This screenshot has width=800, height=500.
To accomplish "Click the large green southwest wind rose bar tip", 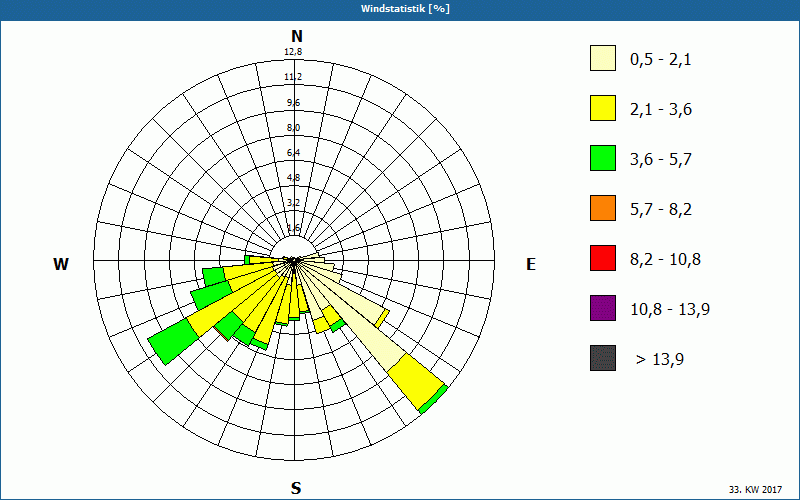I will (x=173, y=343).
